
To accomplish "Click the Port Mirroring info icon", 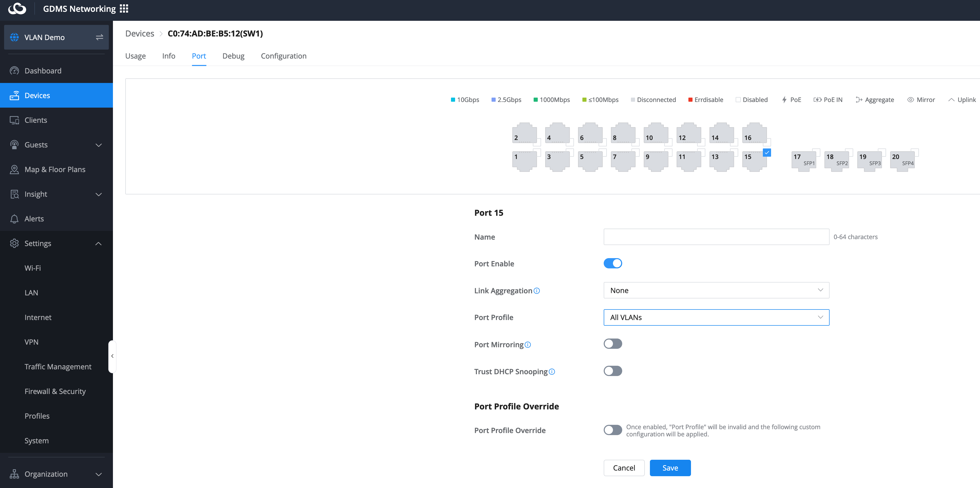I will 528,344.
